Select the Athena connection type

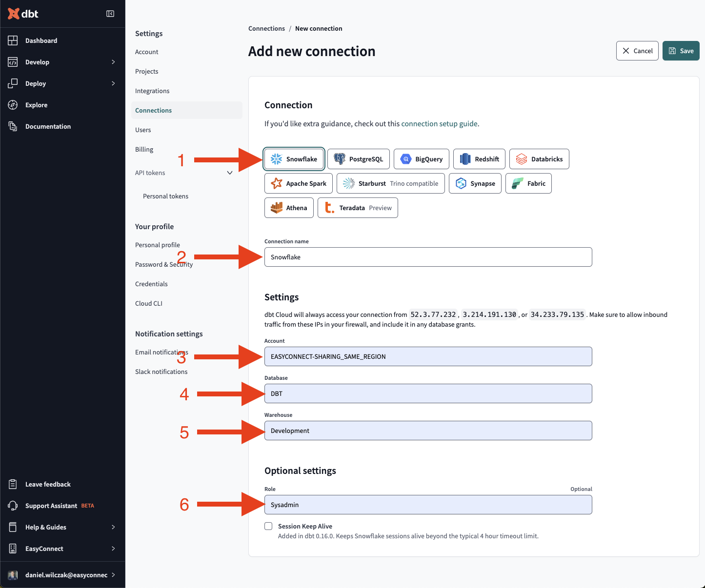click(x=289, y=208)
